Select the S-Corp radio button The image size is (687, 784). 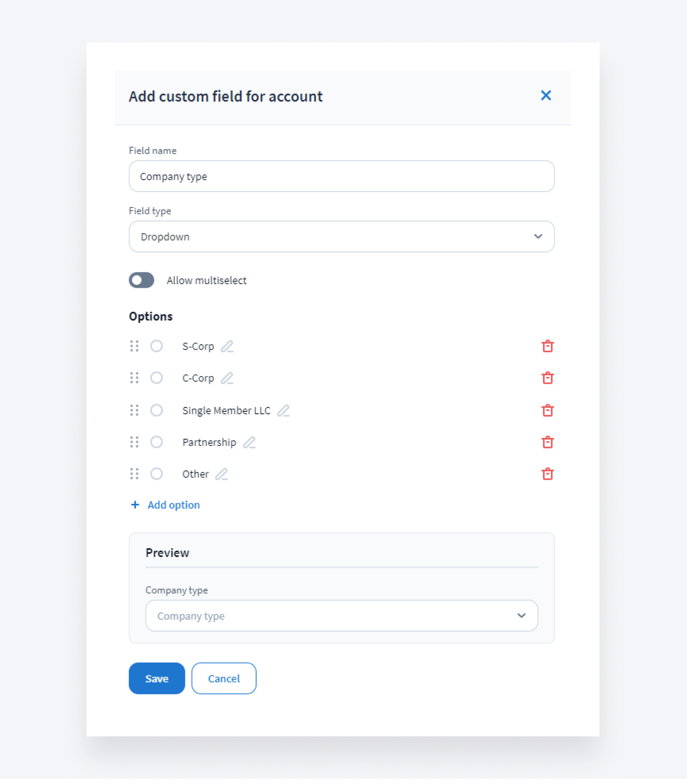[x=156, y=346]
